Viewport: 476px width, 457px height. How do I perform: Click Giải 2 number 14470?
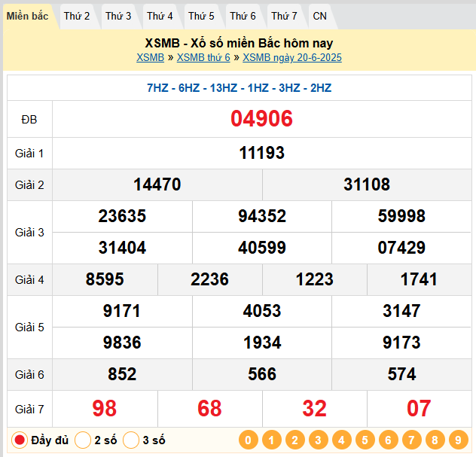[x=157, y=184]
